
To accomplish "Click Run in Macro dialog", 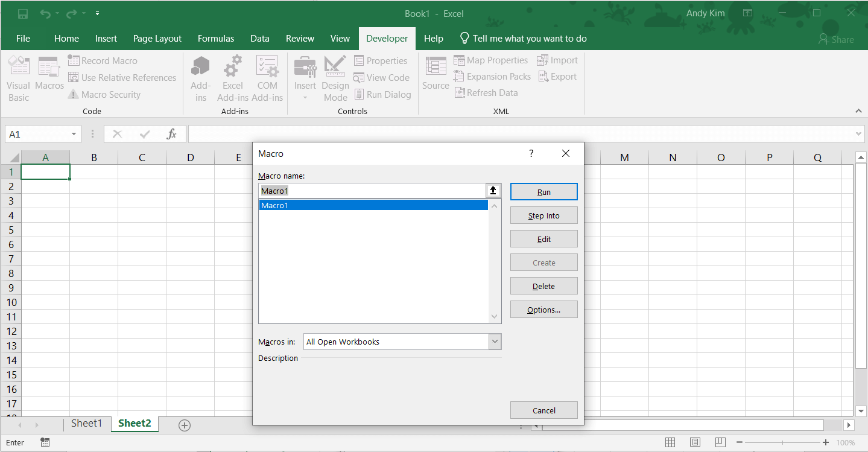I will point(544,192).
